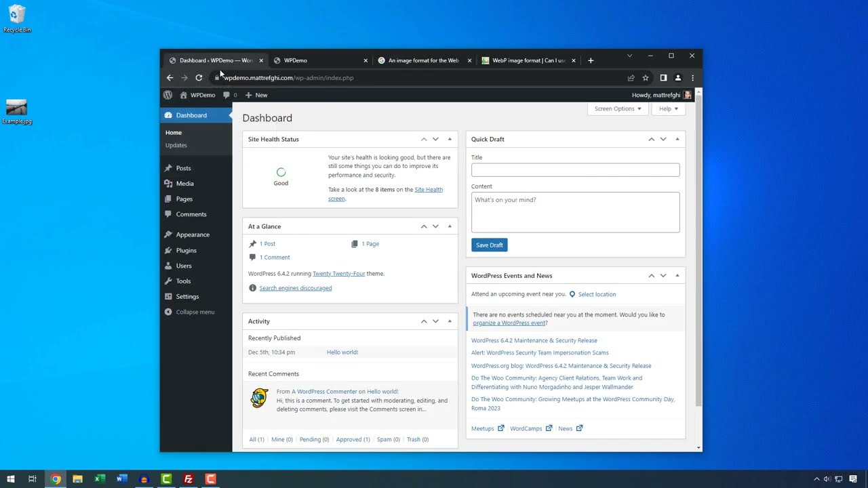
Task: Click the browser address bar URL
Action: 289,78
